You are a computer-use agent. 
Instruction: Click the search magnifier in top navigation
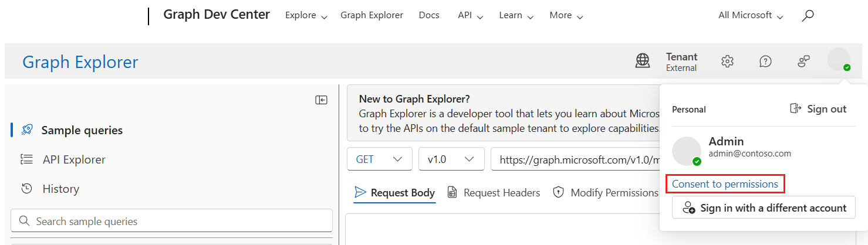point(808,16)
